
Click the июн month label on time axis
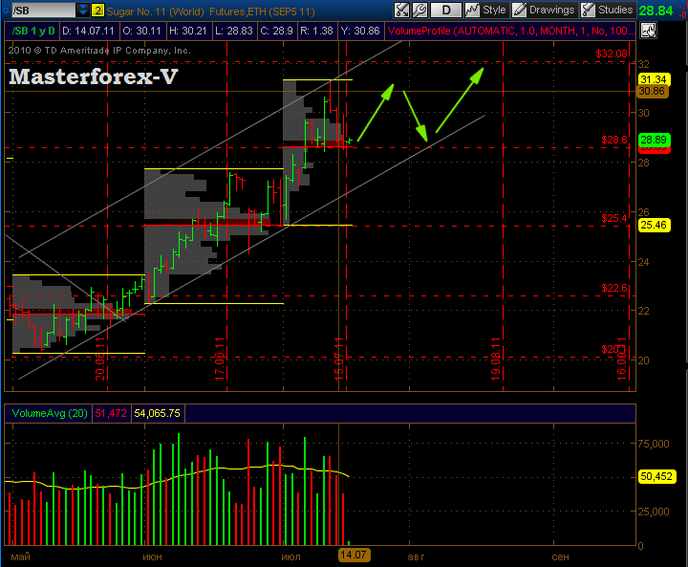152,557
